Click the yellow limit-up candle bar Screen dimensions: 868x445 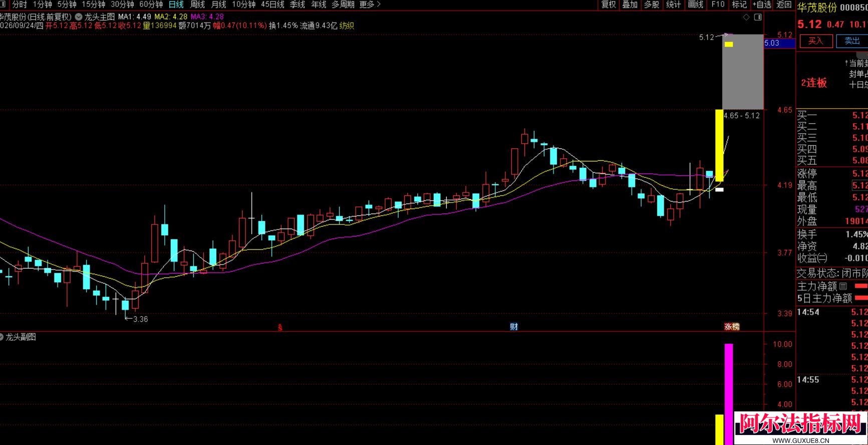tap(719, 145)
